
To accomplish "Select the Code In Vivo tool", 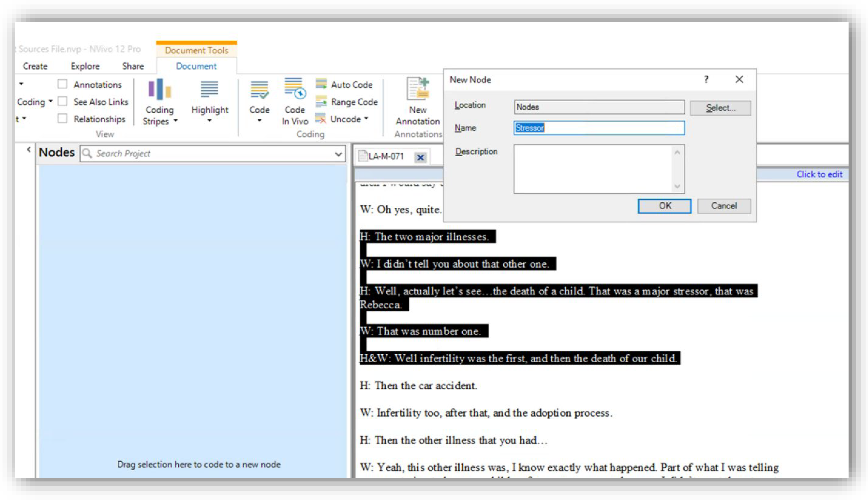I will click(x=295, y=103).
